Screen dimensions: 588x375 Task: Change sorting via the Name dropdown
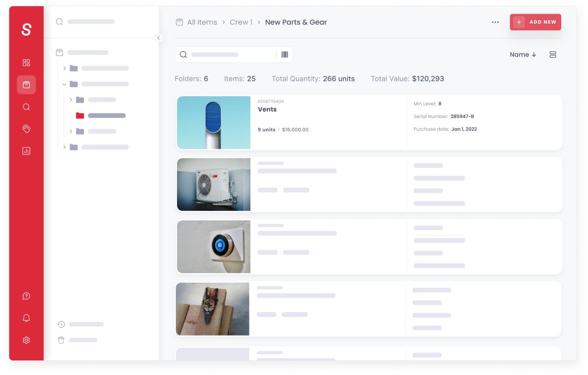pyautogui.click(x=523, y=54)
